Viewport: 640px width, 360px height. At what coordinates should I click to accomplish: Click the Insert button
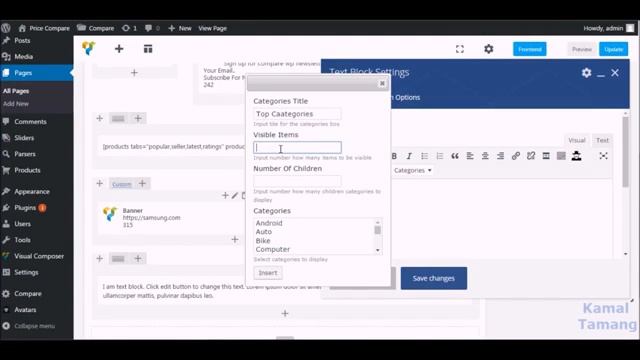pos(268,273)
